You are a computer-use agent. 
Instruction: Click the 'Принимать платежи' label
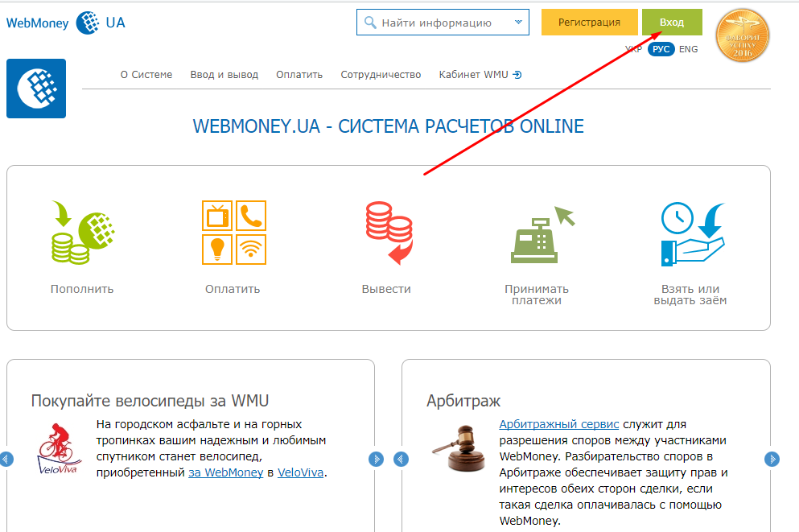click(x=537, y=295)
